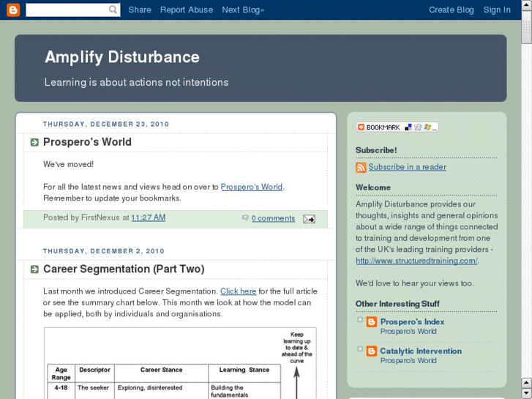Follow the Click here link for full article
Image resolution: width=532 pixels, height=399 pixels.
(x=238, y=291)
